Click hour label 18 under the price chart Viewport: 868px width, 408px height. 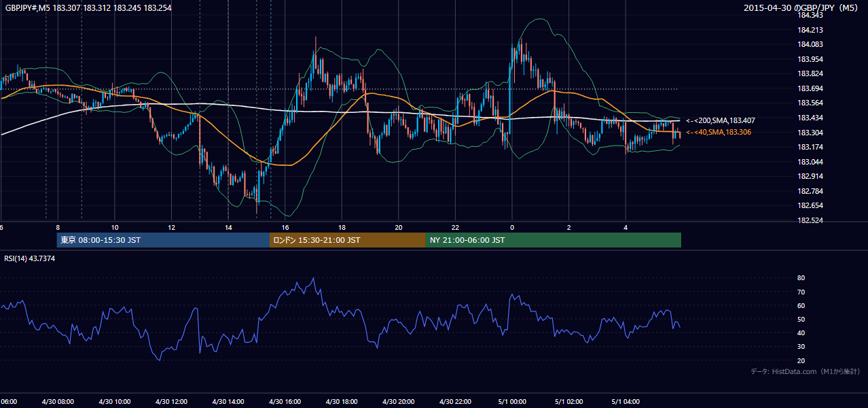(x=342, y=227)
